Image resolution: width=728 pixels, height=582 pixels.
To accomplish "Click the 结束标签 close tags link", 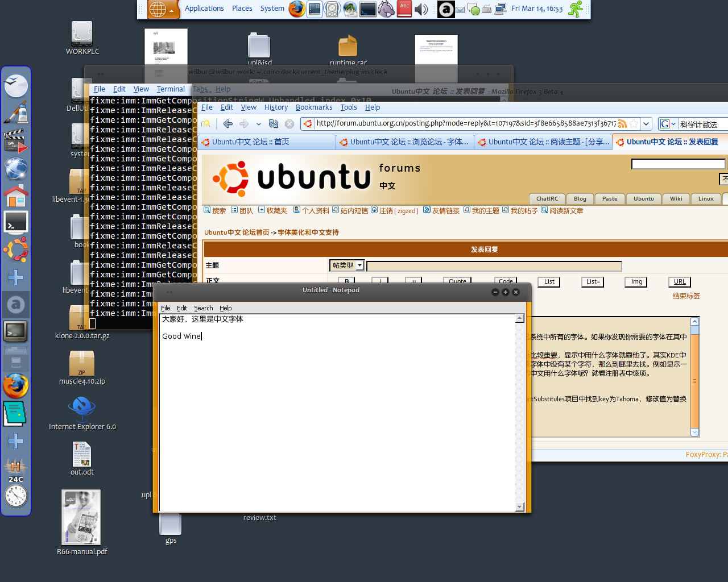I will point(686,296).
